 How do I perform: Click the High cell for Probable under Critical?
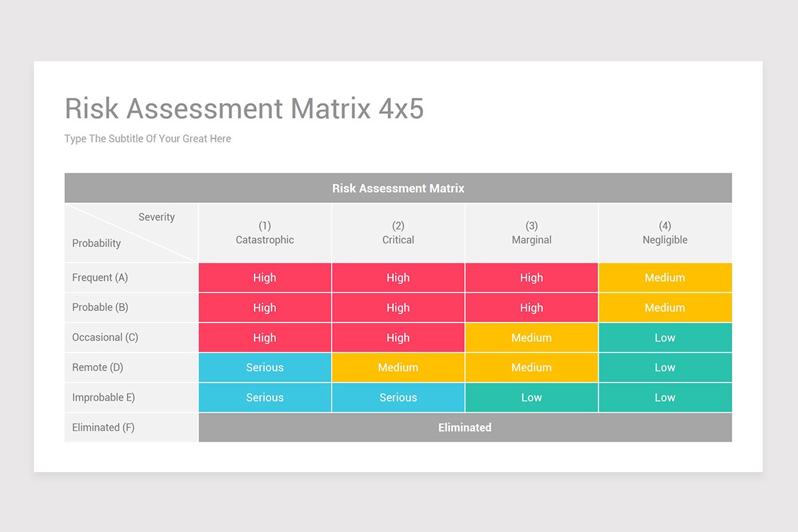(x=398, y=307)
